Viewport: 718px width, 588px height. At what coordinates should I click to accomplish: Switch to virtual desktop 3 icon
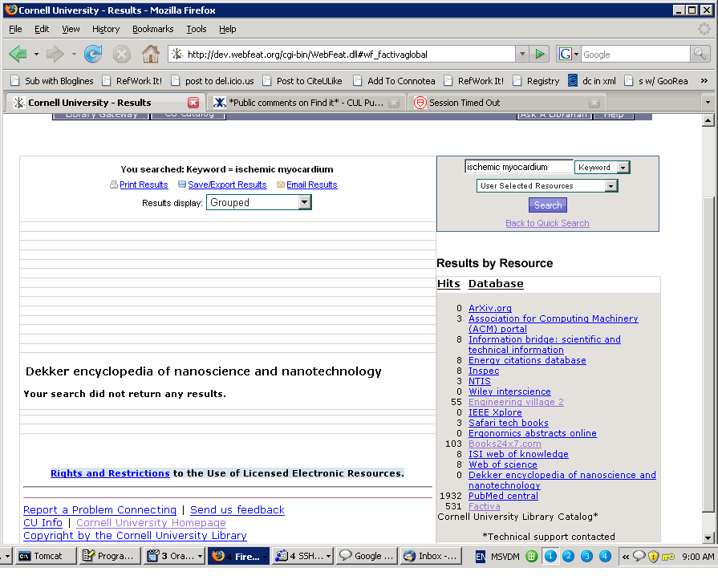(586, 556)
